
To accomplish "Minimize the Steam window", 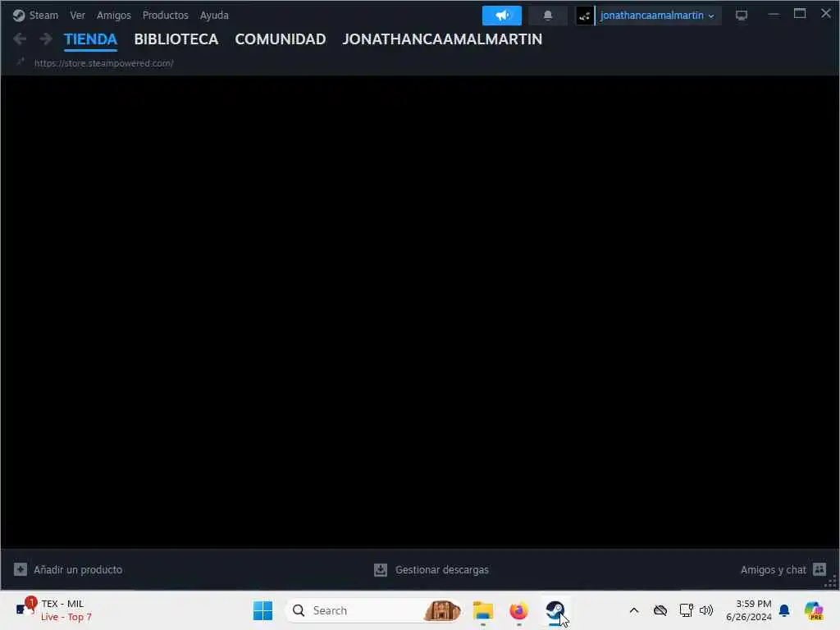I will pyautogui.click(x=774, y=15).
